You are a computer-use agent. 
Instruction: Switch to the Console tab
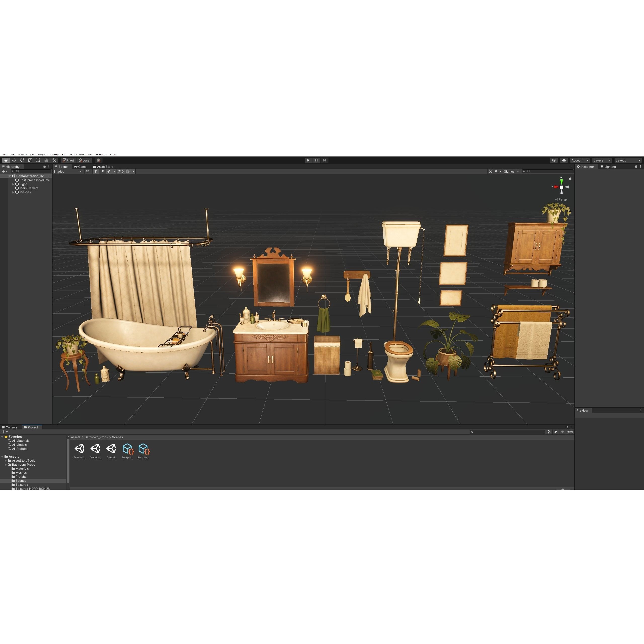(10, 427)
